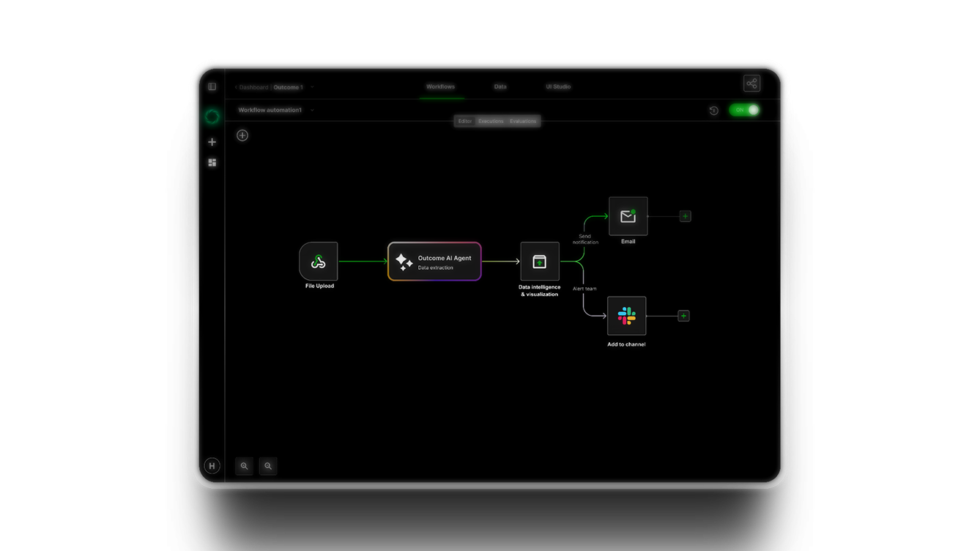
Task: Click the share icon at top right
Action: 751,83
